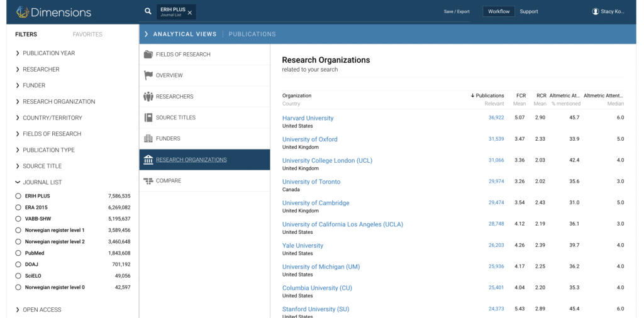Open the Research Organizations analytical view
The height and width of the screenshot is (318, 644).
pyautogui.click(x=191, y=160)
